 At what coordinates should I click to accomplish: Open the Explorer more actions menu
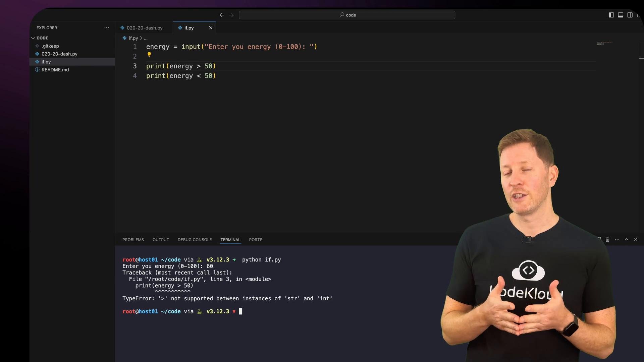coord(107,28)
